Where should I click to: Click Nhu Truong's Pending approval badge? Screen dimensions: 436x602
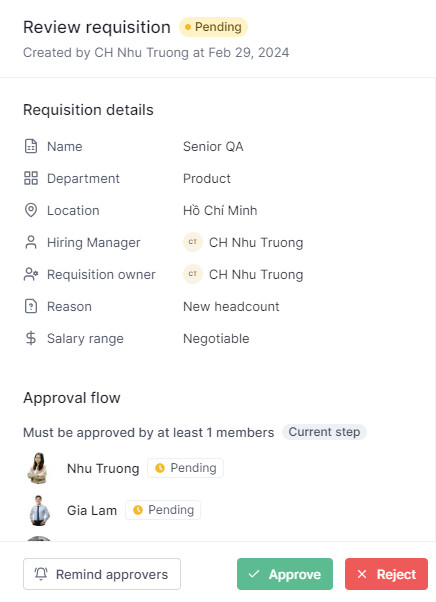pyautogui.click(x=185, y=468)
